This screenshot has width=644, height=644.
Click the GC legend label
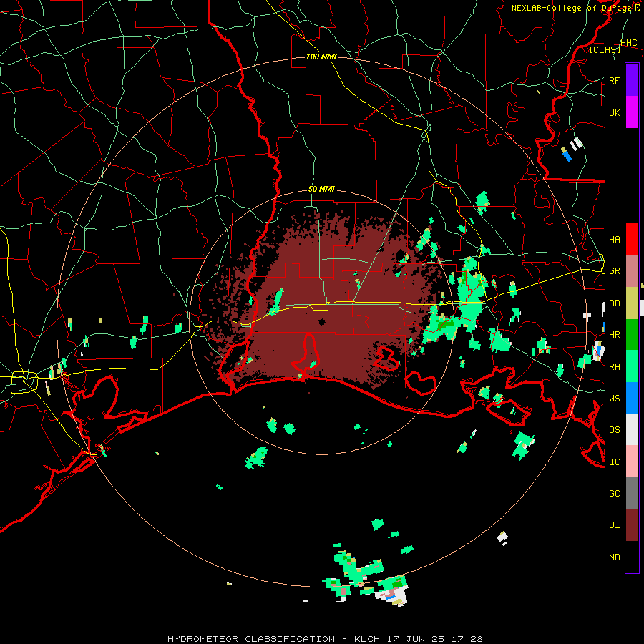(615, 493)
